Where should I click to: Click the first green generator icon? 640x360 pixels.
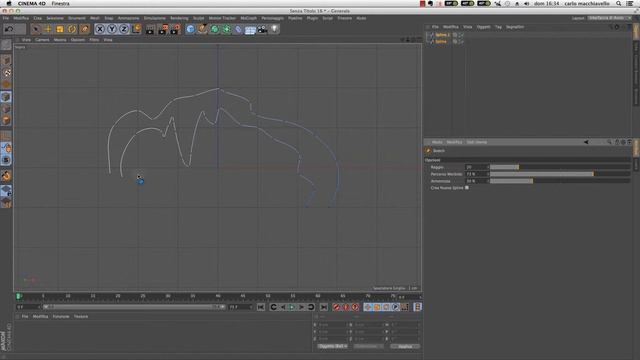pos(214,29)
